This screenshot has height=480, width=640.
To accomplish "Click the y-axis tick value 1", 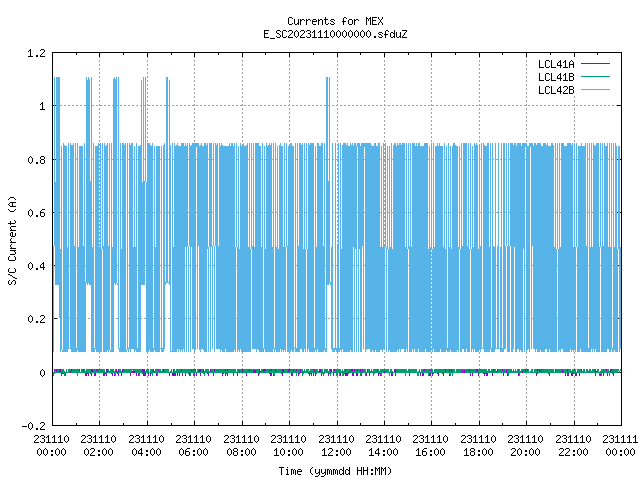I will click(x=42, y=107).
